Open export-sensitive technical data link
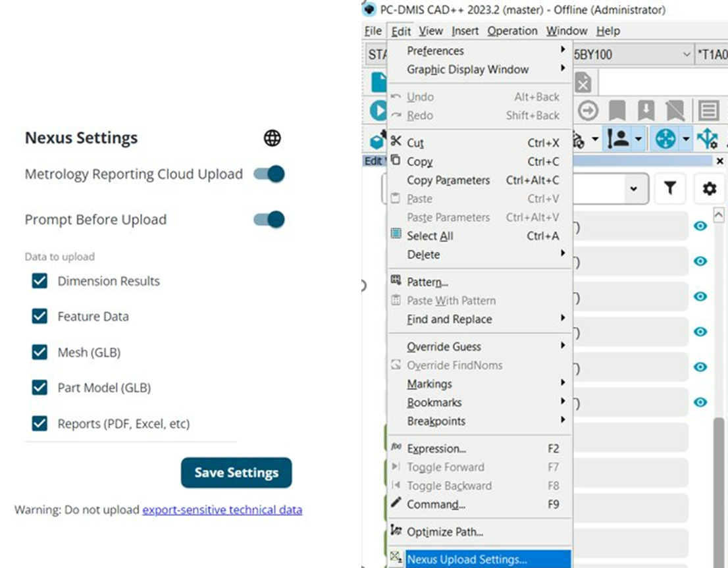 (x=222, y=510)
